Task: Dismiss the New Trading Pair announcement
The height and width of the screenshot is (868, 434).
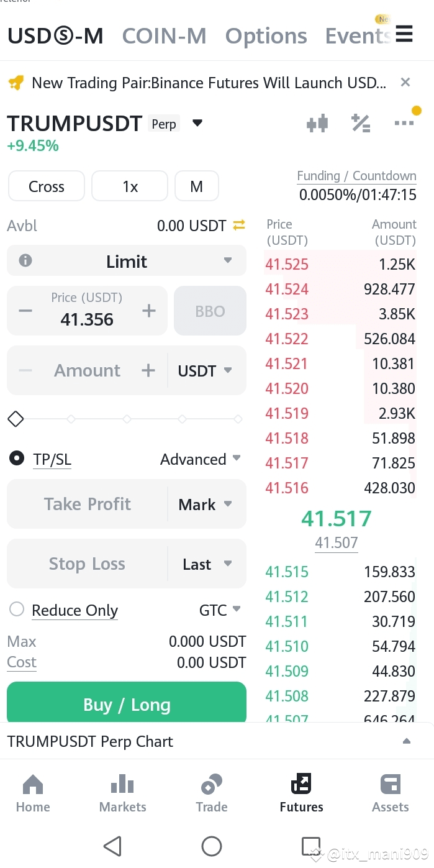Action: pos(405,82)
